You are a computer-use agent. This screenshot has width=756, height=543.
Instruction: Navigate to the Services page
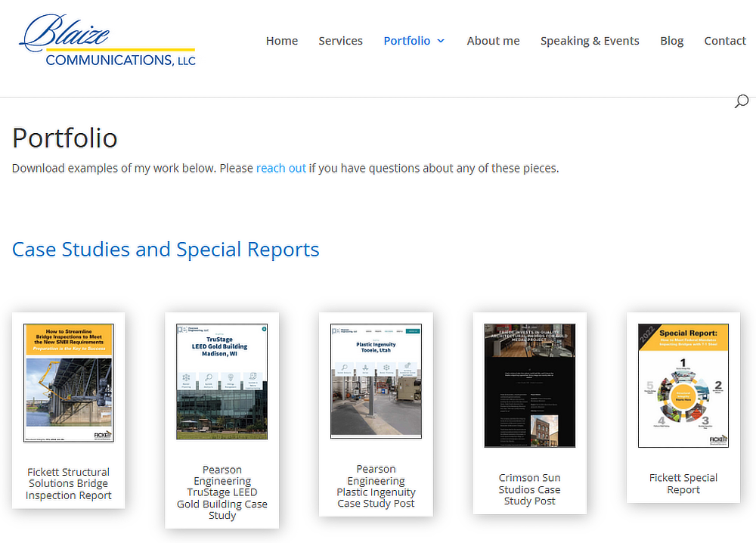[x=340, y=41]
